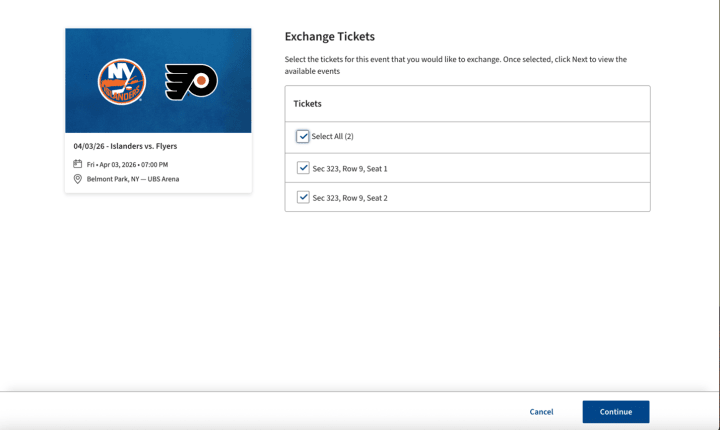This screenshot has height=430, width=720.
Task: Toggle the Select All (2) checkbox
Action: [x=303, y=137]
